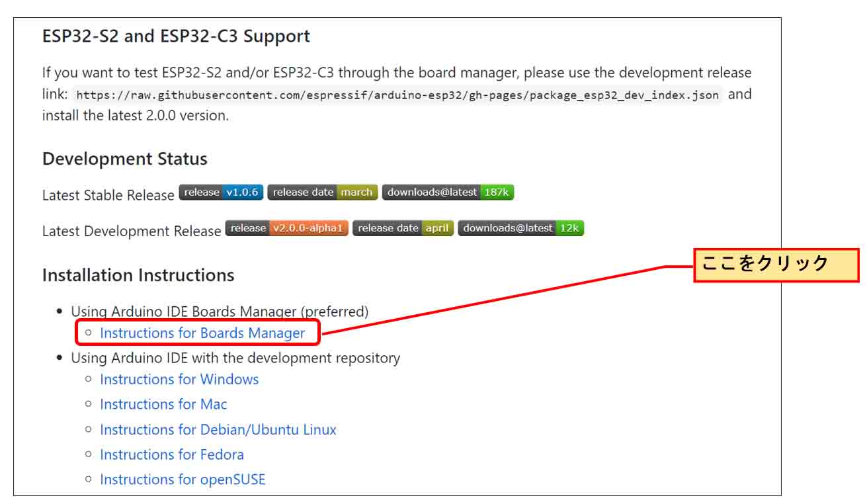Open Instructions for Fedora link
The image size is (867, 504).
(x=172, y=454)
